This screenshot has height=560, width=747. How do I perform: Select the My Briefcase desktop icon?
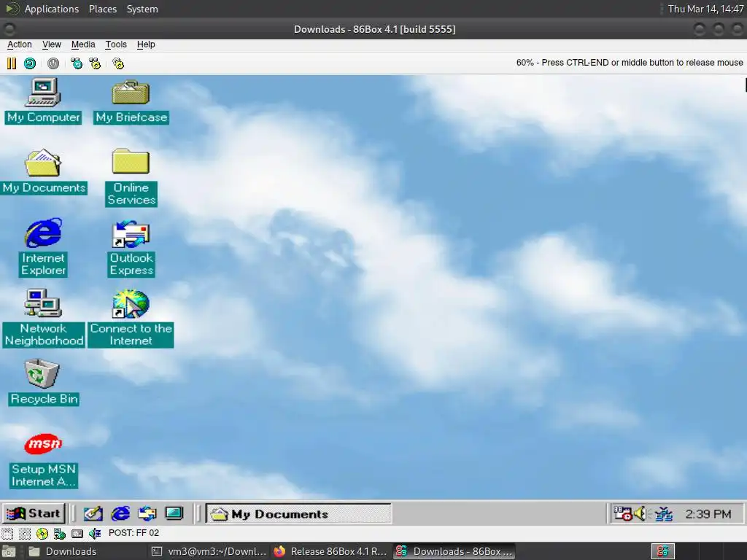[131, 101]
